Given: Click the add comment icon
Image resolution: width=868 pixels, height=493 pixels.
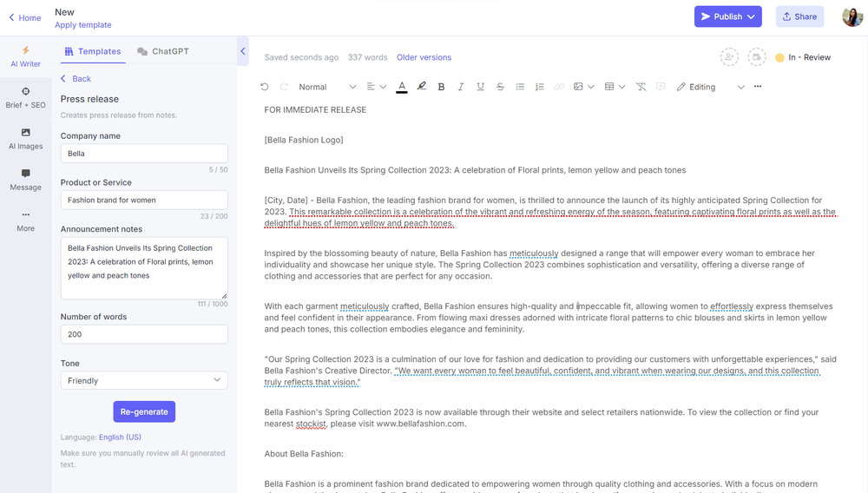Looking at the screenshot, I should pyautogui.click(x=661, y=87).
